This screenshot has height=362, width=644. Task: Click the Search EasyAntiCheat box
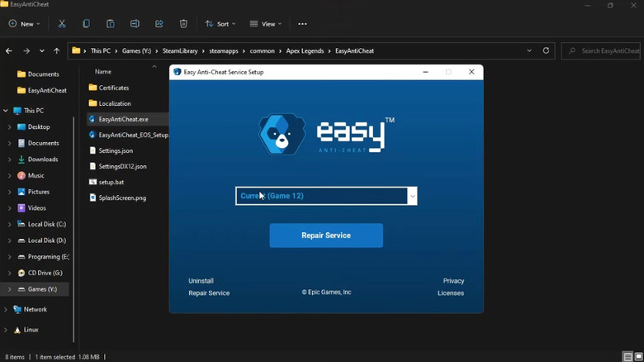point(601,51)
